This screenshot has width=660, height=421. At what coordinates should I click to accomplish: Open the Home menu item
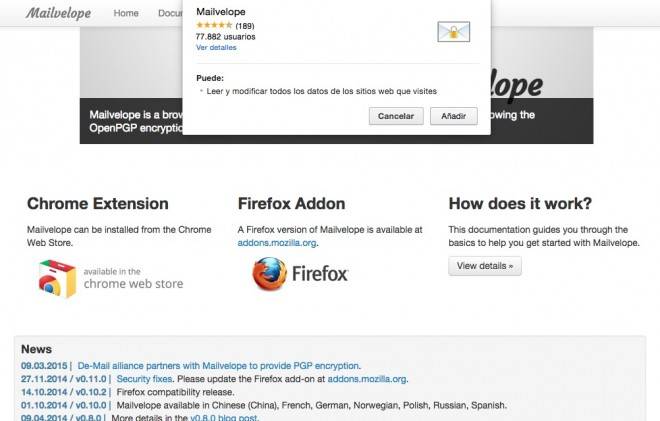[126, 13]
